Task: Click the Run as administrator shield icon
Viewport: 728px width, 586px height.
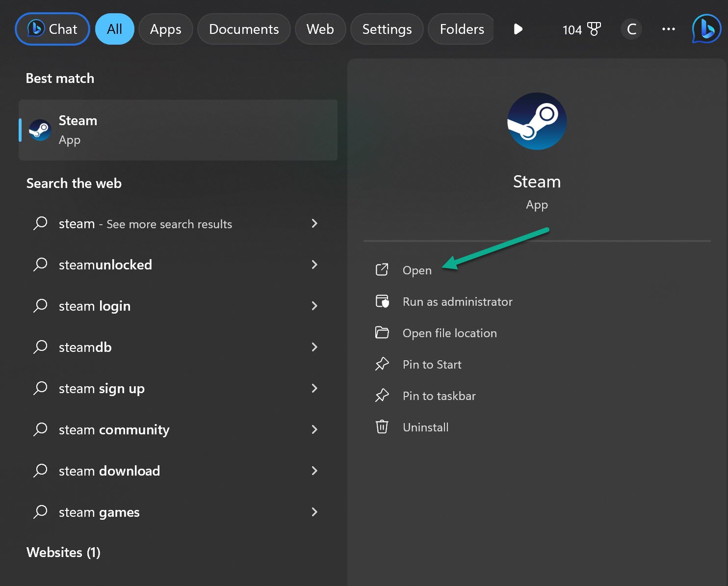Action: pyautogui.click(x=382, y=301)
